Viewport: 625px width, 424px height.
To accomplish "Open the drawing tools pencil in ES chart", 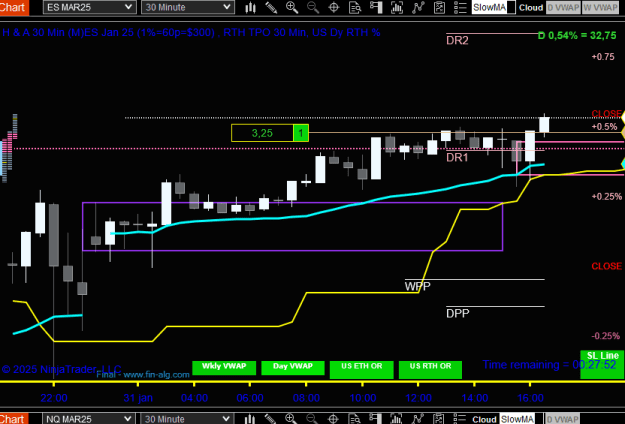I will point(271,8).
